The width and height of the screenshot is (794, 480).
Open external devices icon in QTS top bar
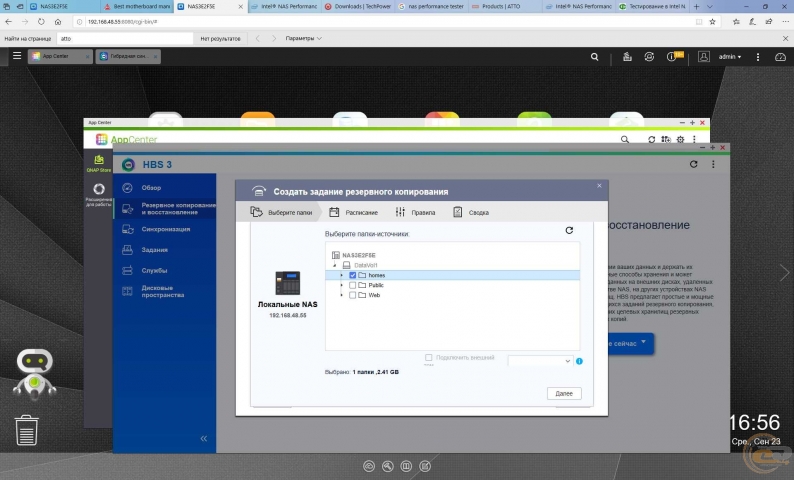coord(649,57)
